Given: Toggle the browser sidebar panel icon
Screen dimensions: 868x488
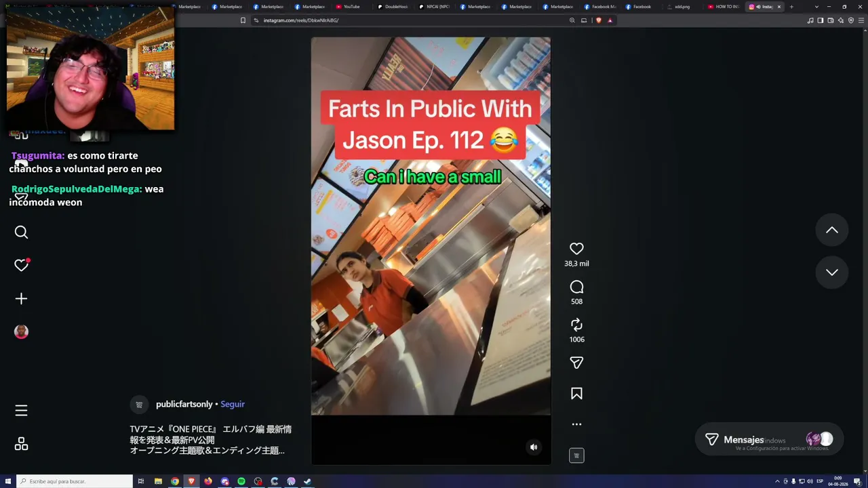Looking at the screenshot, I should [821, 20].
